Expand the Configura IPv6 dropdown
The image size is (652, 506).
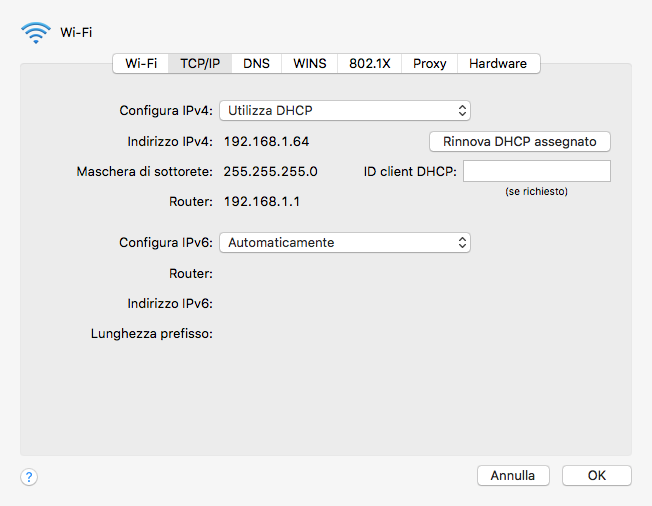(x=344, y=242)
